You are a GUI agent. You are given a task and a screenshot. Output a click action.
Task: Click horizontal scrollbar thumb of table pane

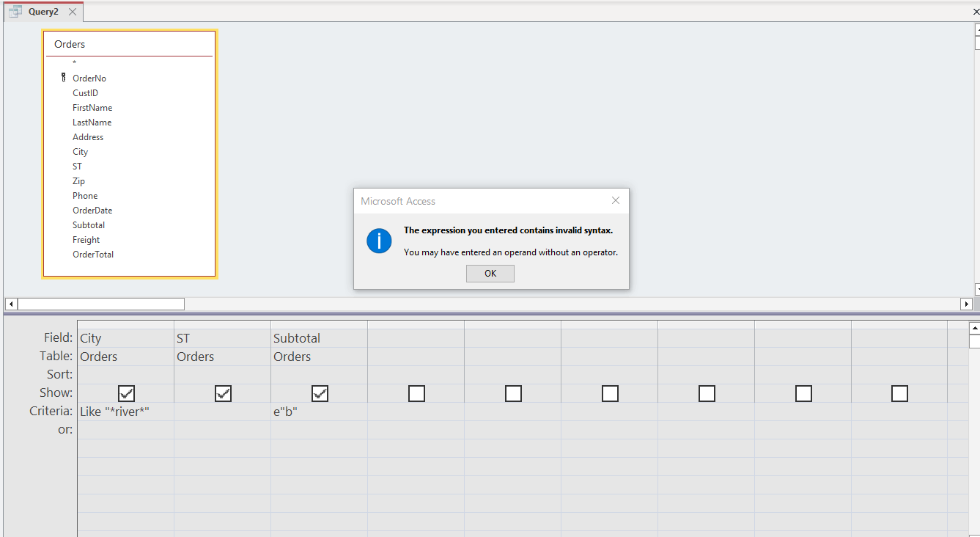[101, 304]
